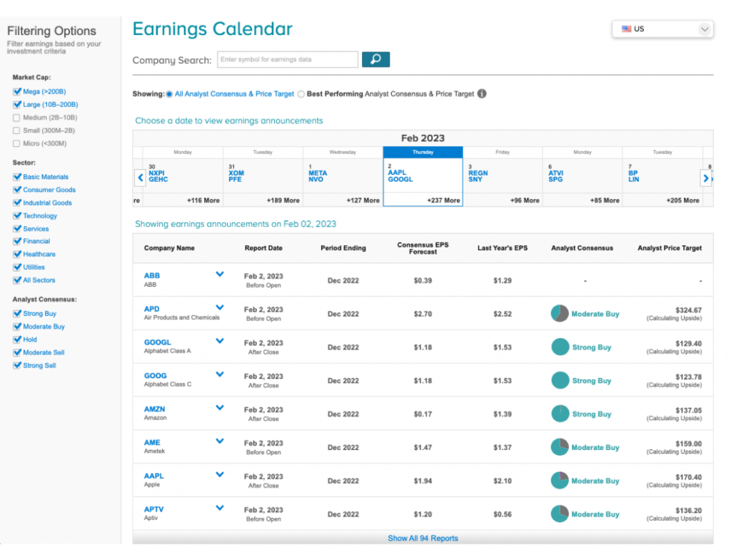Click the Strong Buy pie icon for AMZN
The height and width of the screenshot is (560, 731).
(x=560, y=414)
